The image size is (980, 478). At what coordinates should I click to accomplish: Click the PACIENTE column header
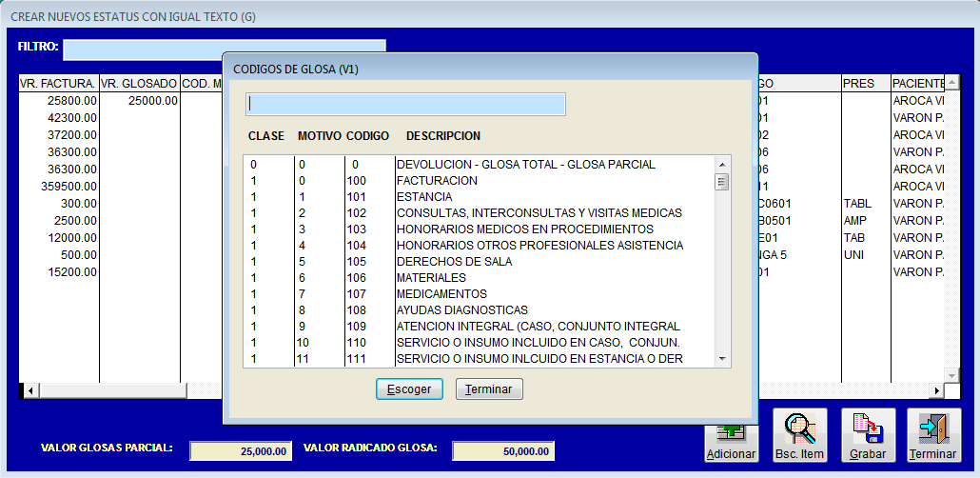click(x=917, y=83)
